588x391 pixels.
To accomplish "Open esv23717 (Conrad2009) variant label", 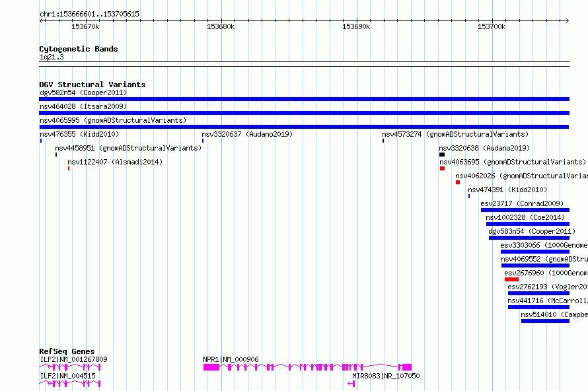I will tap(522, 203).
